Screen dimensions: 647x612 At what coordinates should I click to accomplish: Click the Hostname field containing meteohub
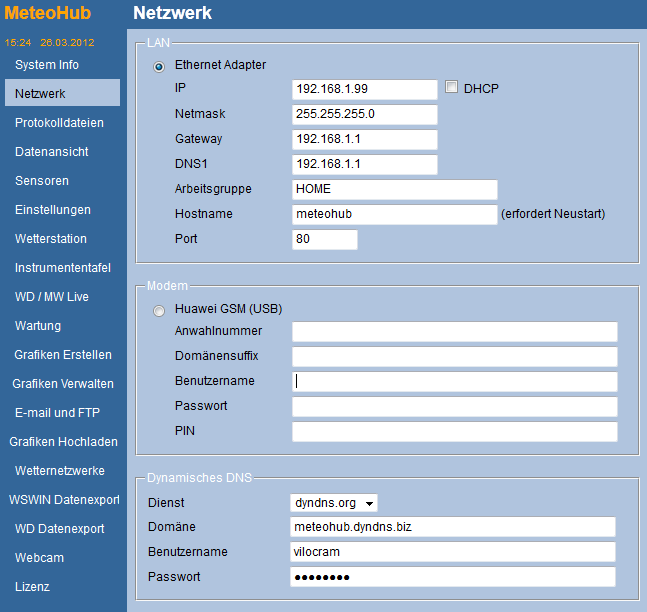pos(394,215)
